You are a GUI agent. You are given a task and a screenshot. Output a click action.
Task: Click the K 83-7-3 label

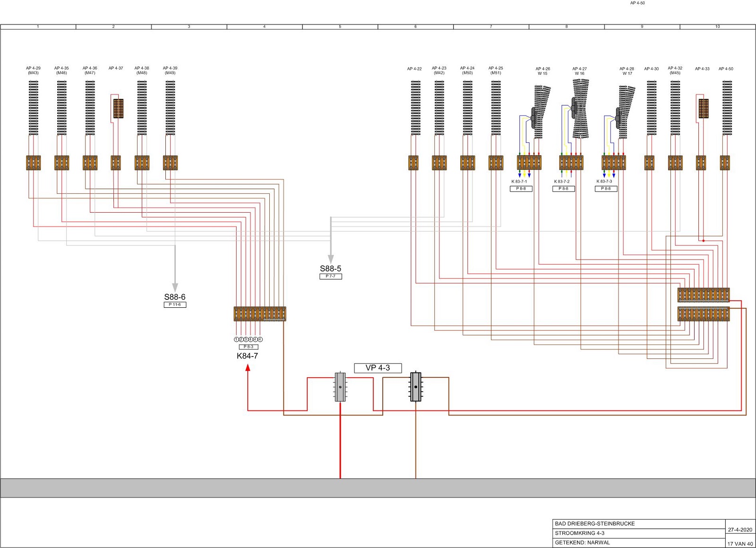pos(604,182)
